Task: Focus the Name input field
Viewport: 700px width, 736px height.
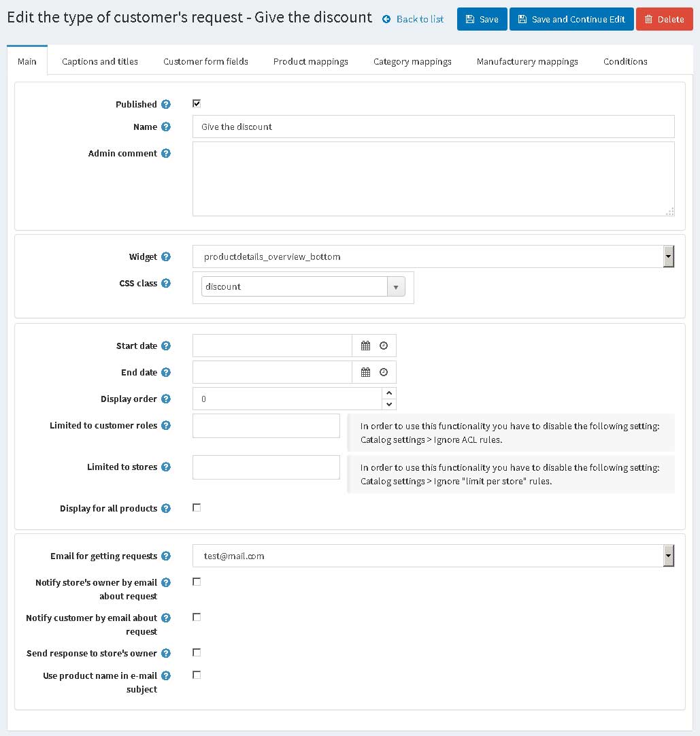Action: click(433, 127)
